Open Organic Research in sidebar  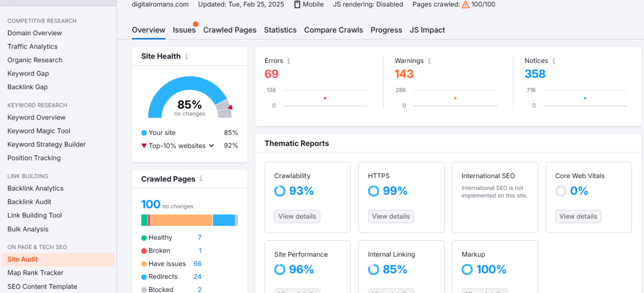point(35,60)
